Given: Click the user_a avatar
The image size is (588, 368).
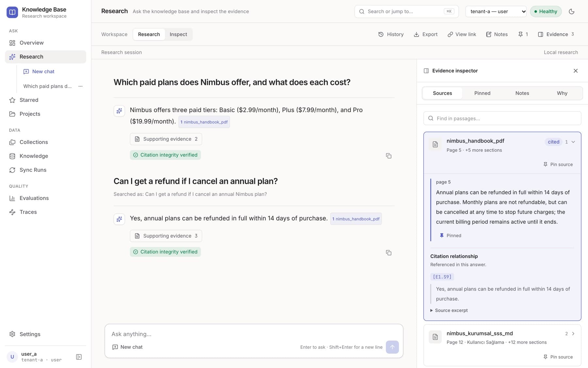Looking at the screenshot, I should click(x=12, y=357).
